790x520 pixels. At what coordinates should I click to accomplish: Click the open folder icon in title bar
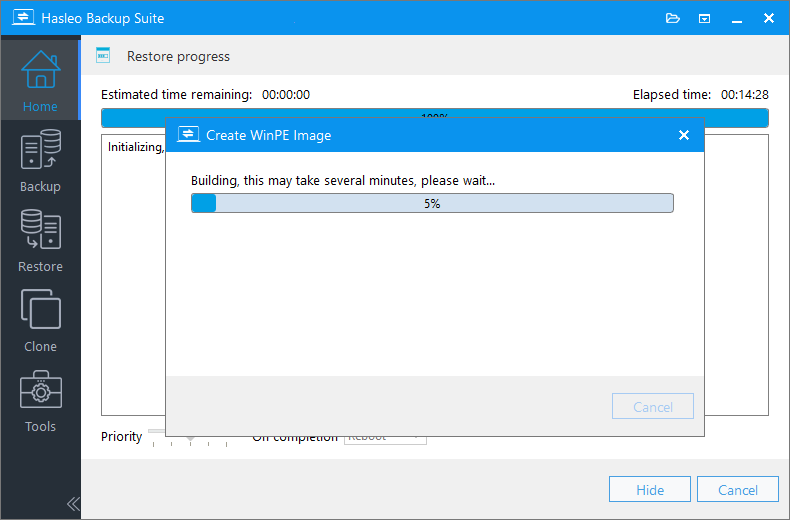pyautogui.click(x=673, y=19)
